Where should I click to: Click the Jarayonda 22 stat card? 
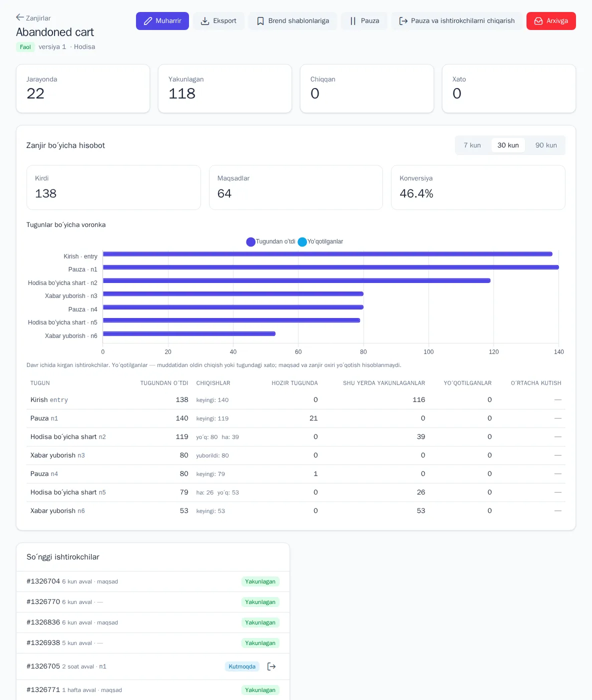83,88
